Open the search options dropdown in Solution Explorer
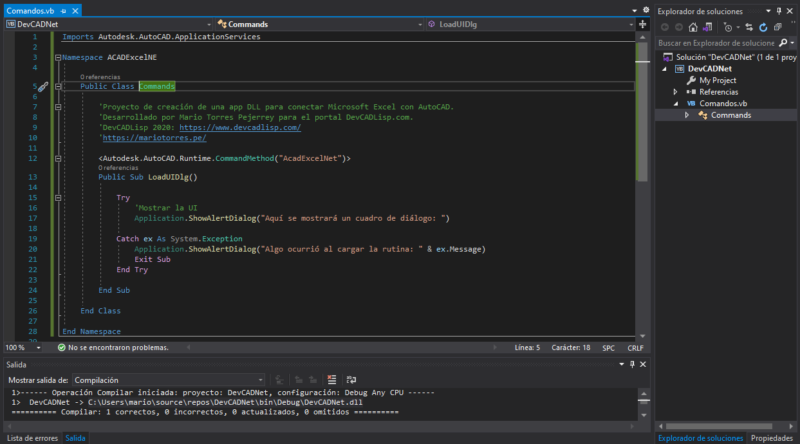The height and width of the screenshot is (444, 800). point(792,43)
